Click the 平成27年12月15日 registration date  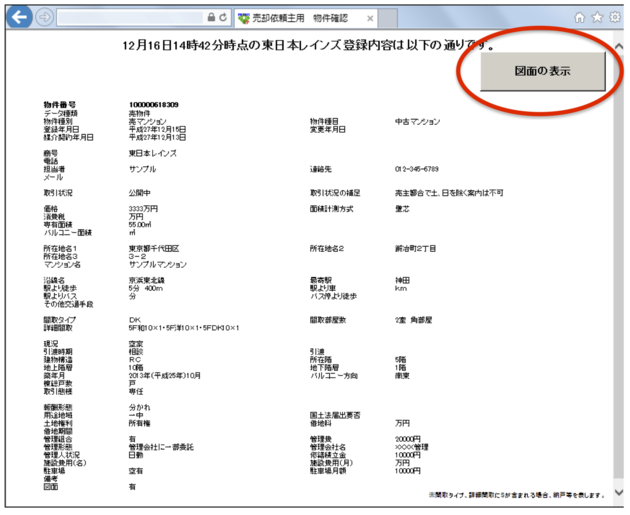tap(157, 129)
